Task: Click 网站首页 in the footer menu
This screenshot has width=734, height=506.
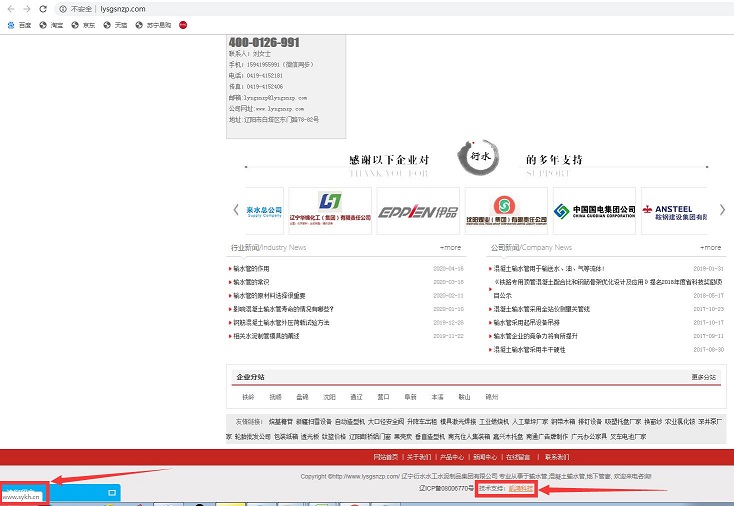Action: (386, 457)
